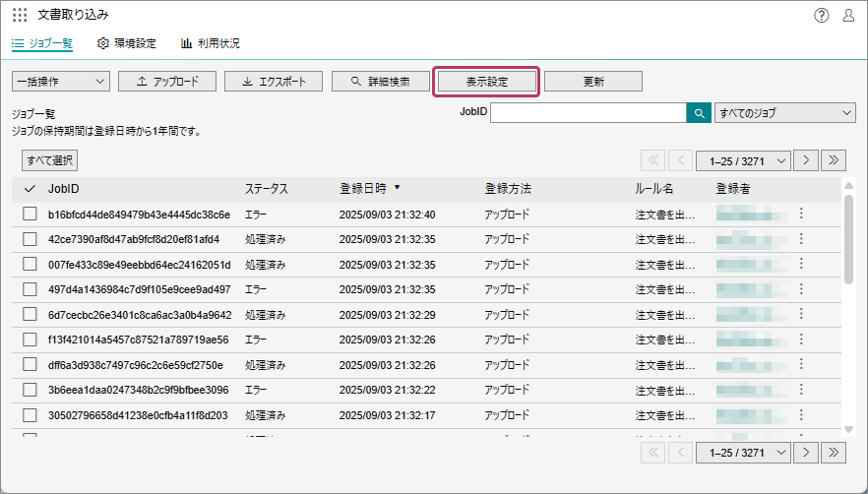Viewport: 868px width, 494px height.
Task: Click the scrollbar down arrow
Action: pyautogui.click(x=848, y=429)
